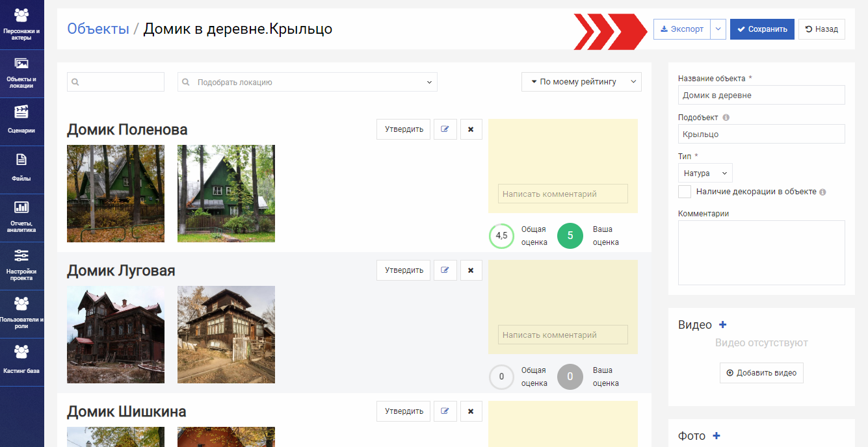Image resolution: width=868 pixels, height=447 pixels.
Task: Open the Экспорт dropdown arrow
Action: pyautogui.click(x=718, y=29)
